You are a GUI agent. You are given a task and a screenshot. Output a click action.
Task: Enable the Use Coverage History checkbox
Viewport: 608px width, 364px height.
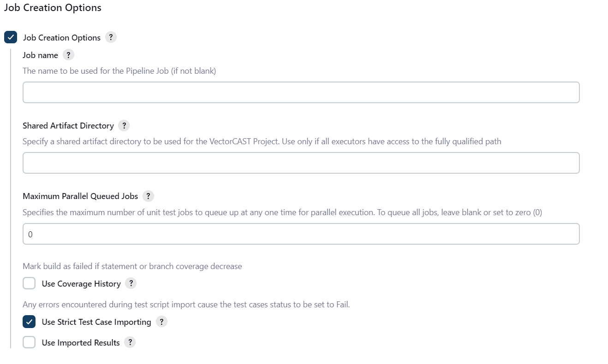[x=29, y=283]
